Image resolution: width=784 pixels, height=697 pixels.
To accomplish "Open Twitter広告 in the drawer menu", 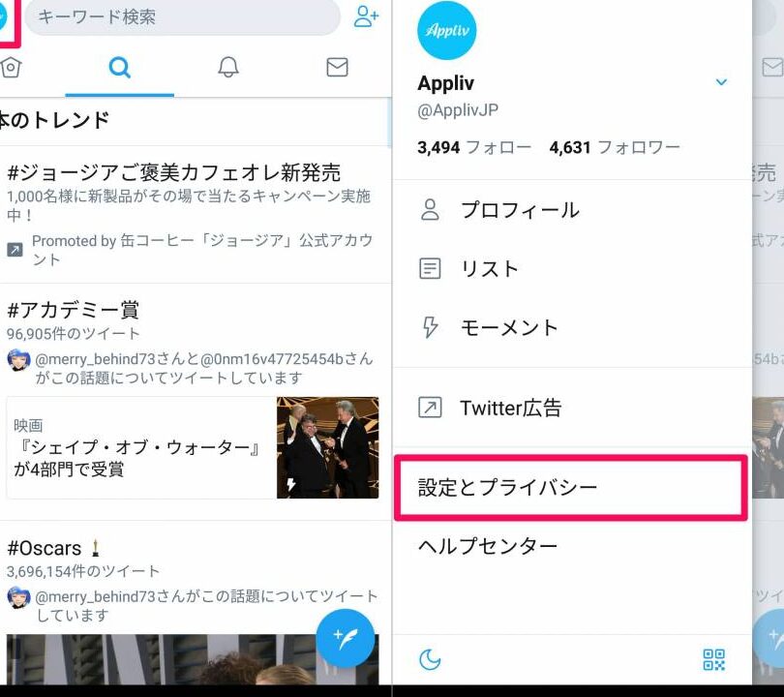I will [572, 408].
